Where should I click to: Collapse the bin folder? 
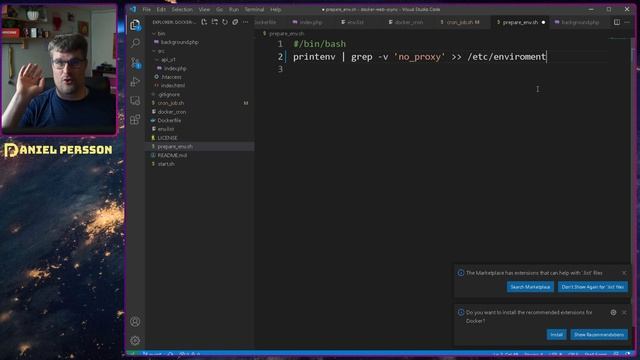162,33
